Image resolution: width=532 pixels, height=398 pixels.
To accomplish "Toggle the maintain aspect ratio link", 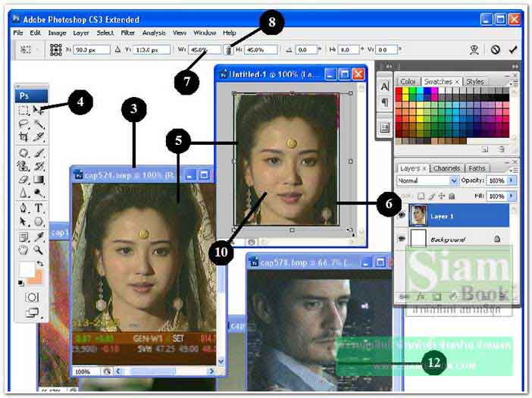I will click(229, 50).
